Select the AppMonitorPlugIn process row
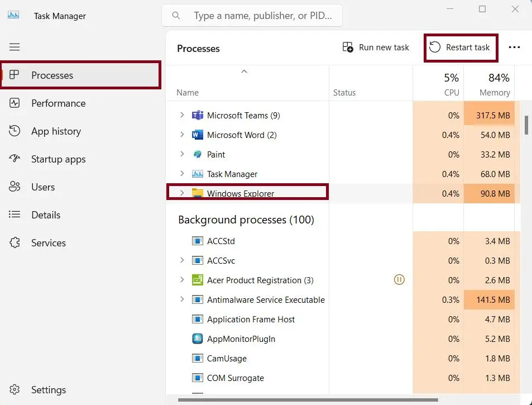 (343, 339)
